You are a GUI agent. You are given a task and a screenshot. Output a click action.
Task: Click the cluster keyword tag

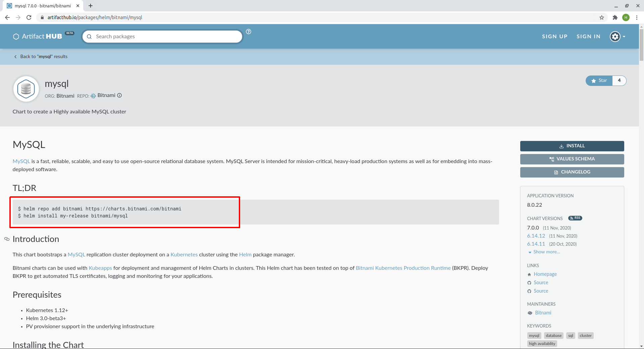click(x=586, y=336)
